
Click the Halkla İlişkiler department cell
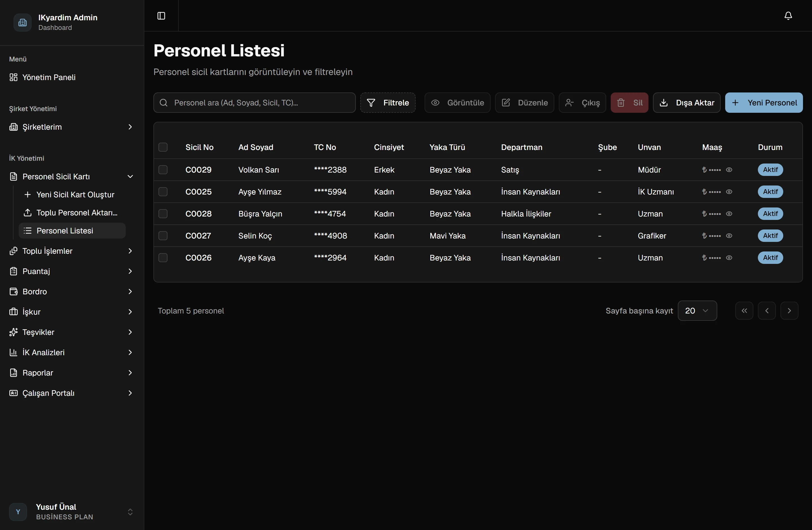[x=526, y=214]
